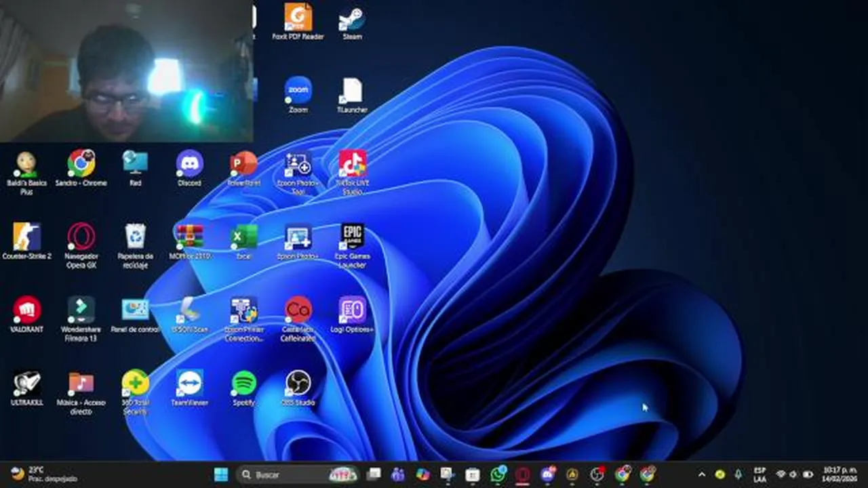The image size is (868, 488).
Task: Open the Sandro - Chrome shortcut
Action: 81,168
